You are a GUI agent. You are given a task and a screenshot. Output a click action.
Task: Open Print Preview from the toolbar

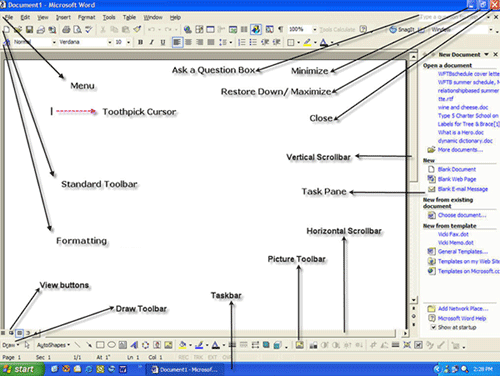[77, 30]
